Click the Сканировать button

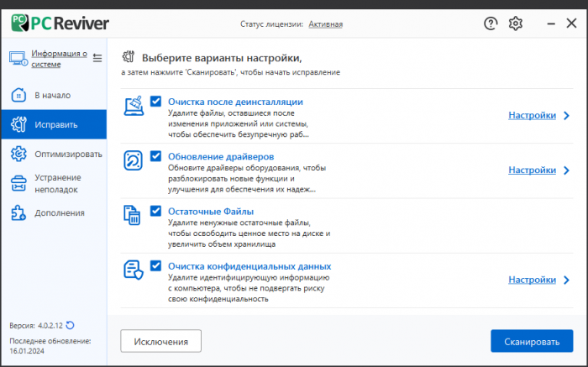(532, 341)
